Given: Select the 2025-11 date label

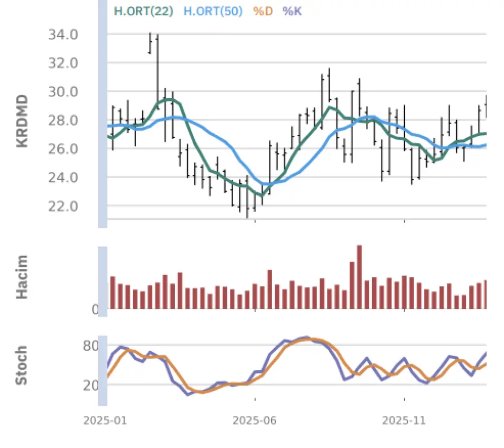Looking at the screenshot, I should 404,421.
